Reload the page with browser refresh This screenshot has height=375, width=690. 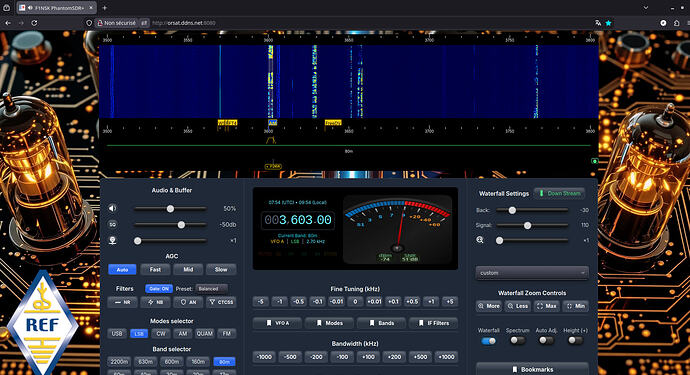tap(34, 23)
